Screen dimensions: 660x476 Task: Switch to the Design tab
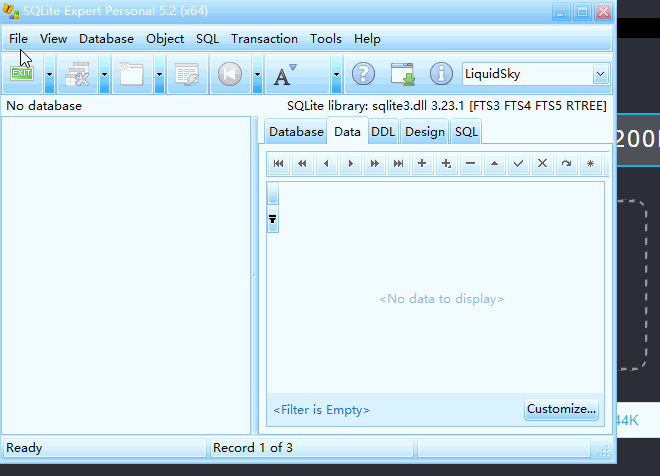[x=425, y=132]
